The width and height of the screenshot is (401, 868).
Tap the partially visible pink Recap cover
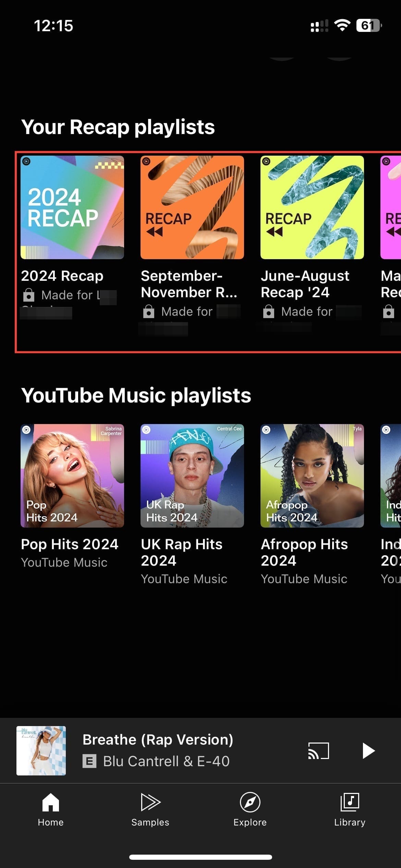point(391,207)
